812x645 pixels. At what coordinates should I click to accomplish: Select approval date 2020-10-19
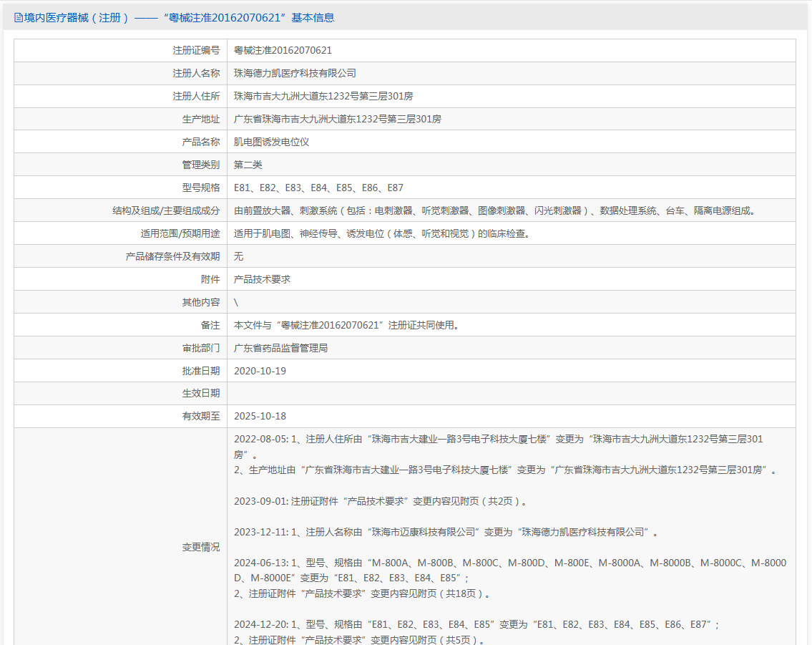(x=260, y=371)
